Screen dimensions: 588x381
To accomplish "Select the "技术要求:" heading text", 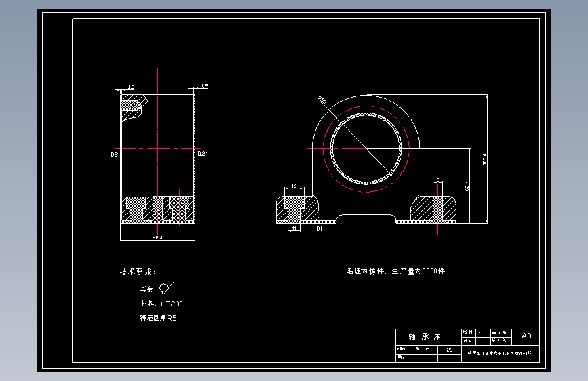I will pos(138,272).
